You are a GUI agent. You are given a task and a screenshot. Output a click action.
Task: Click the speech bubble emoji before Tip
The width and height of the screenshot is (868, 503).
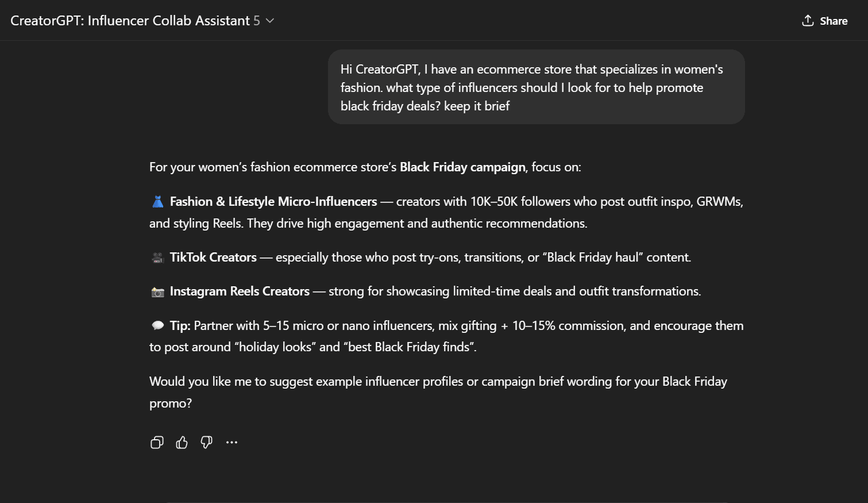[157, 326]
